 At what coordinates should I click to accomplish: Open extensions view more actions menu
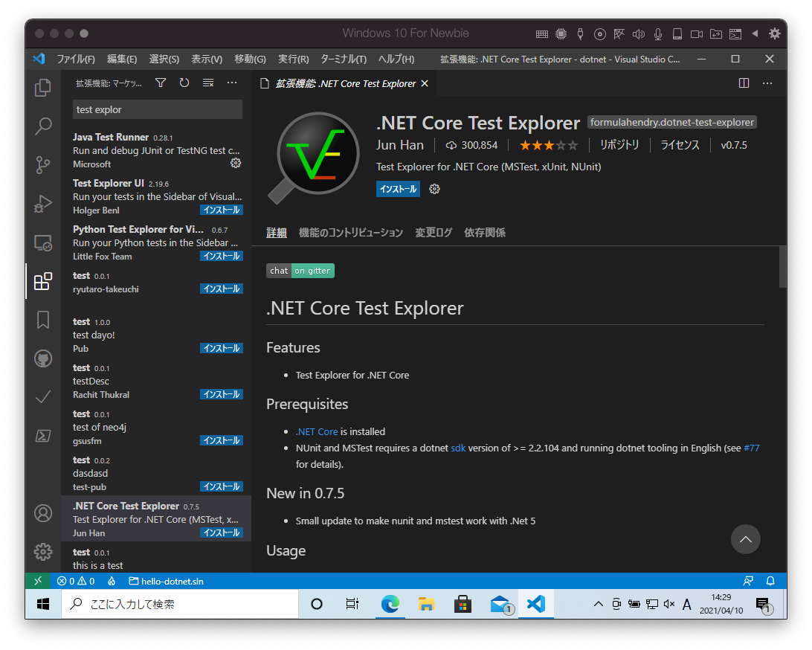(232, 83)
